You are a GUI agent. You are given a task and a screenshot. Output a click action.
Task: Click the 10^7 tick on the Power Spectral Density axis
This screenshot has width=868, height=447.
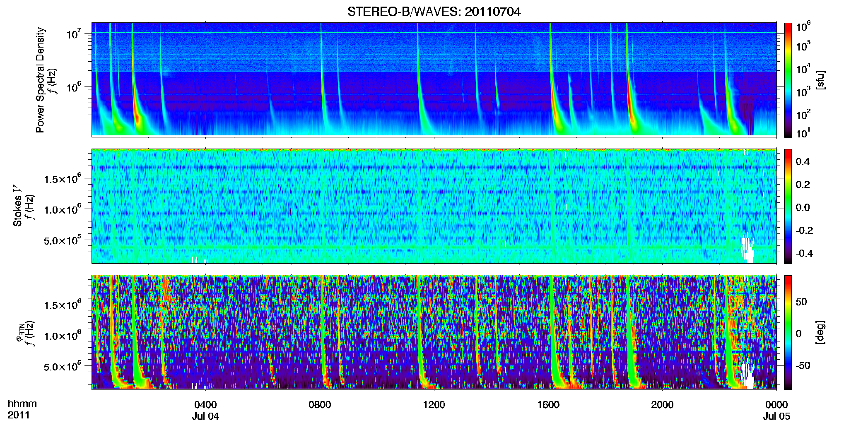tap(75, 33)
